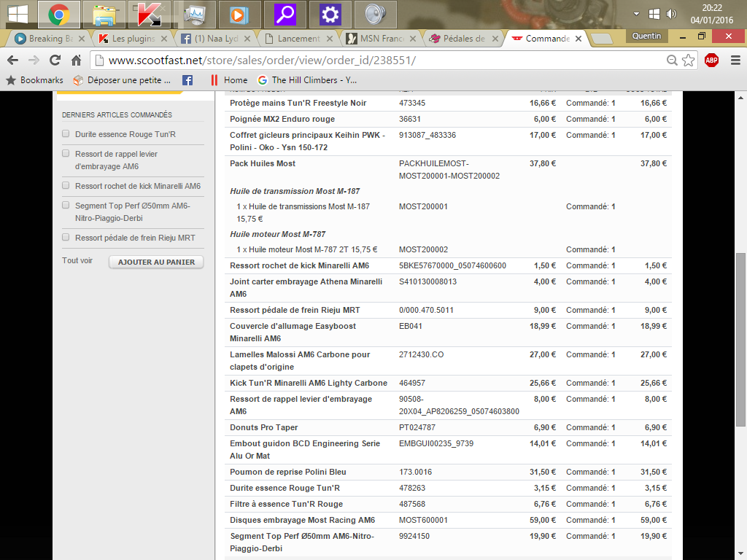This screenshot has width=747, height=560.
Task: Click the Huile de transmission Most M-187 heading
Action: 295,191
